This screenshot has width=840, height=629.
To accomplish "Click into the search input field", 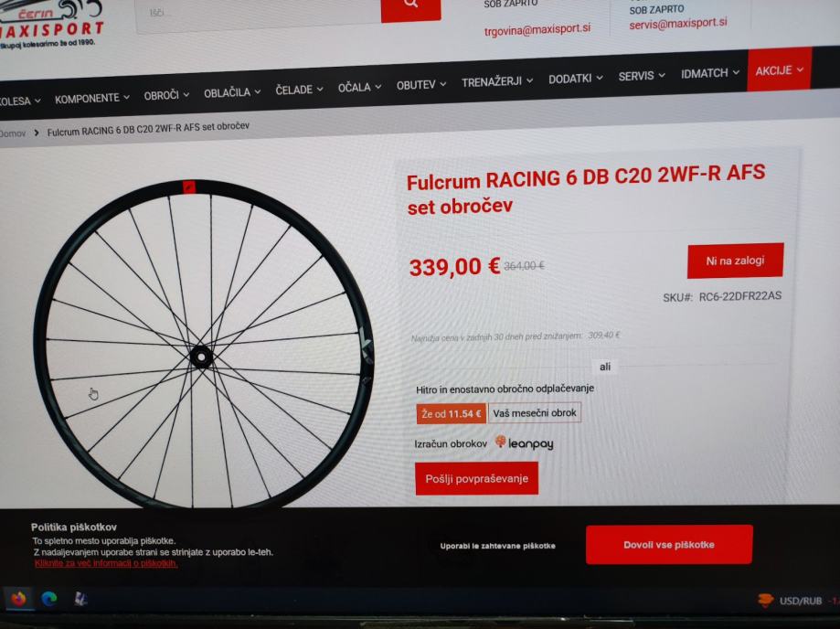I will point(258,12).
